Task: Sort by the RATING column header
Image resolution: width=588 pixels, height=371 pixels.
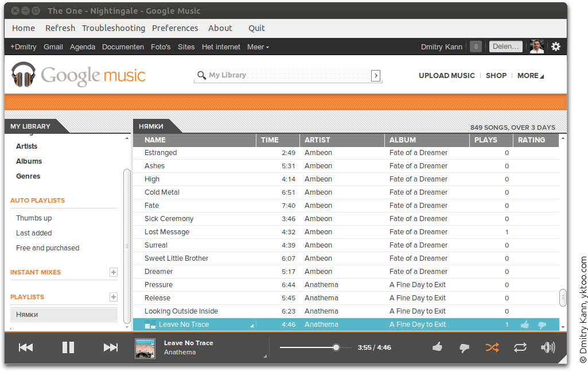Action: (536, 140)
